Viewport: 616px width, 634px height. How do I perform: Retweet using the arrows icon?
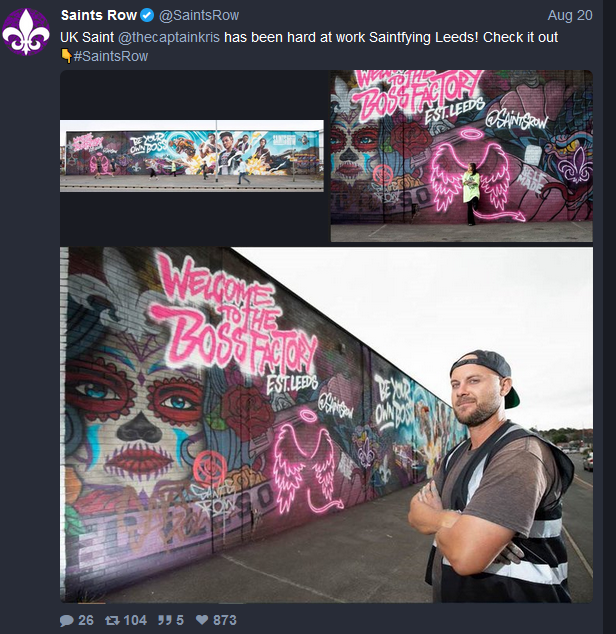coord(112,620)
